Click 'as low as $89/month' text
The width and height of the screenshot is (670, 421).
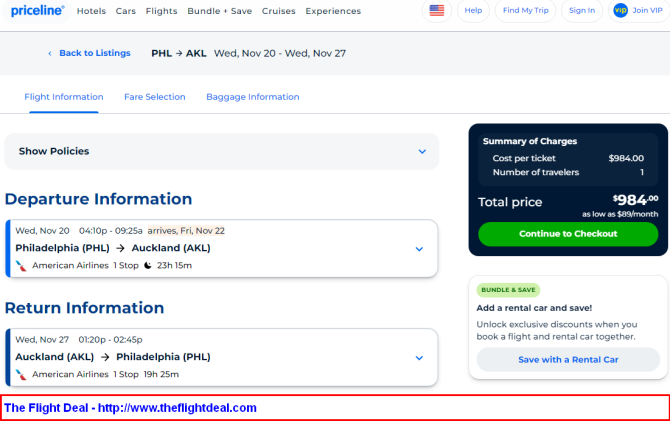coord(620,214)
